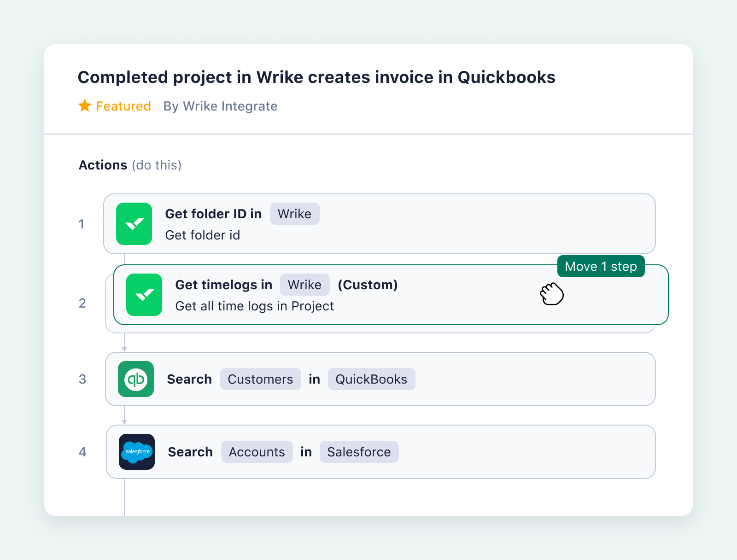Click the Customers tag in step 3

(261, 379)
